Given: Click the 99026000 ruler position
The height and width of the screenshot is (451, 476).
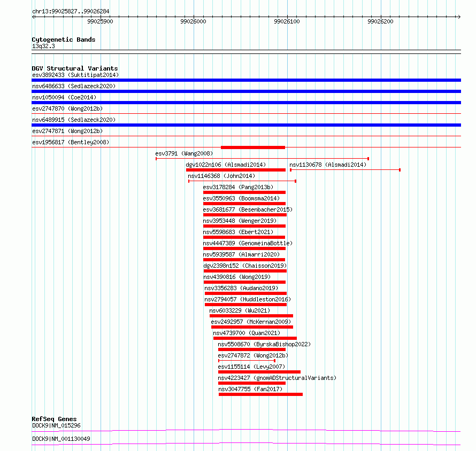Looking at the screenshot, I should click(x=194, y=21).
